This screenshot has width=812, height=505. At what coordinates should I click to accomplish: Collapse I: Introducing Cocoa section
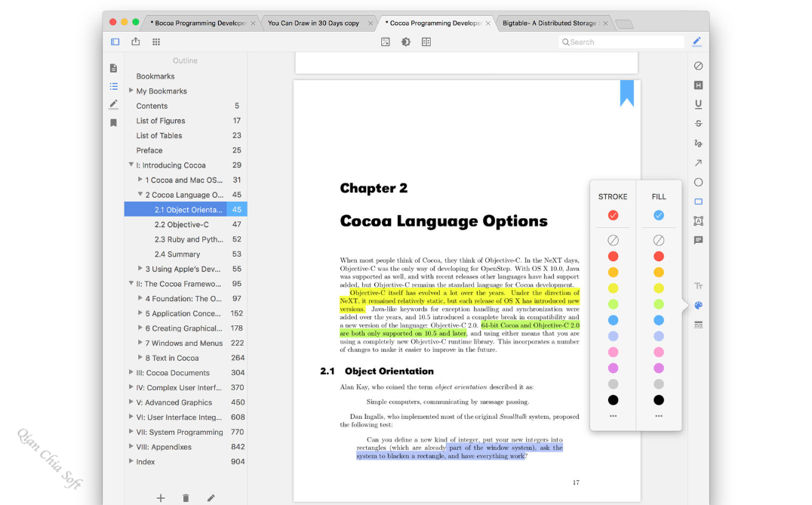pyautogui.click(x=131, y=165)
